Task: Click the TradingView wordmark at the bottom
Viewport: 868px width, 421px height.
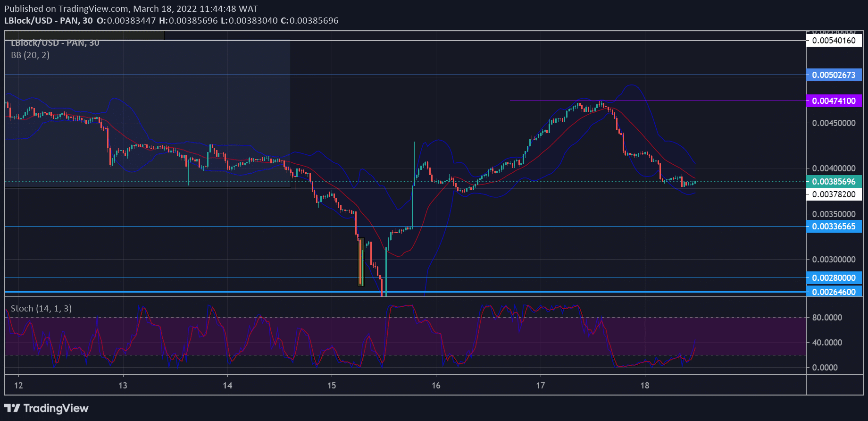Action: [x=56, y=408]
